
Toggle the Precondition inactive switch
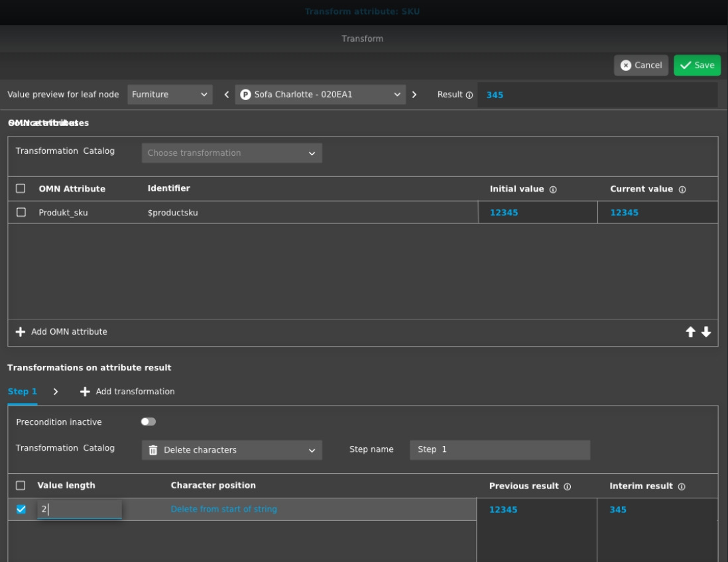coord(149,421)
